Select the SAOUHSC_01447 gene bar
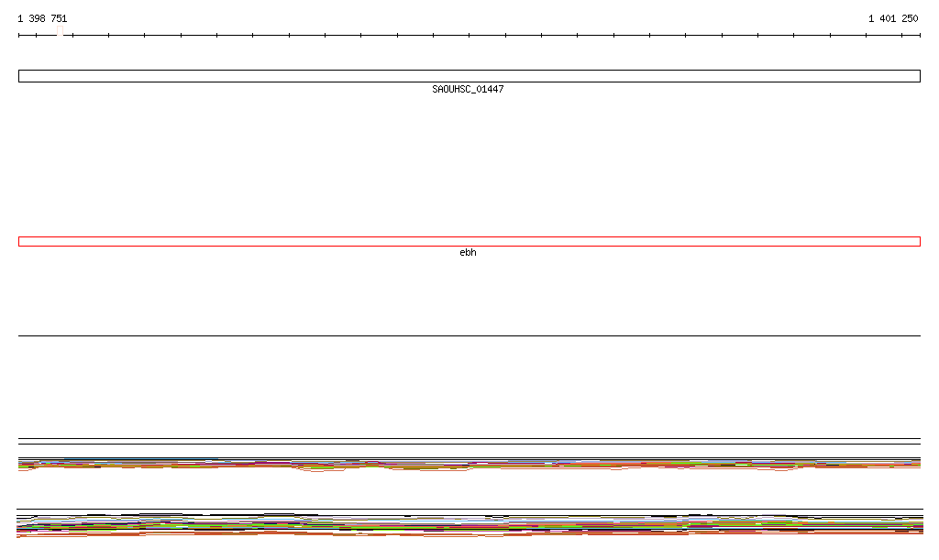This screenshot has height=560, width=939. (469, 76)
